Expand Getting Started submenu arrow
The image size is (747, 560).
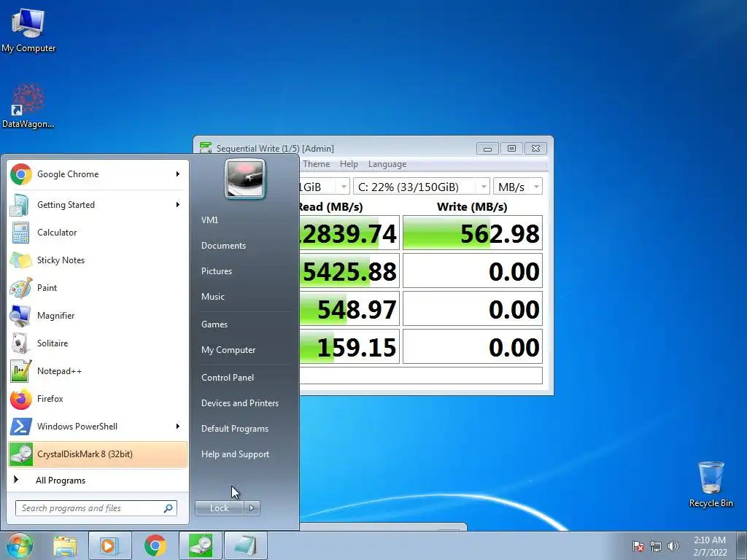pos(178,205)
